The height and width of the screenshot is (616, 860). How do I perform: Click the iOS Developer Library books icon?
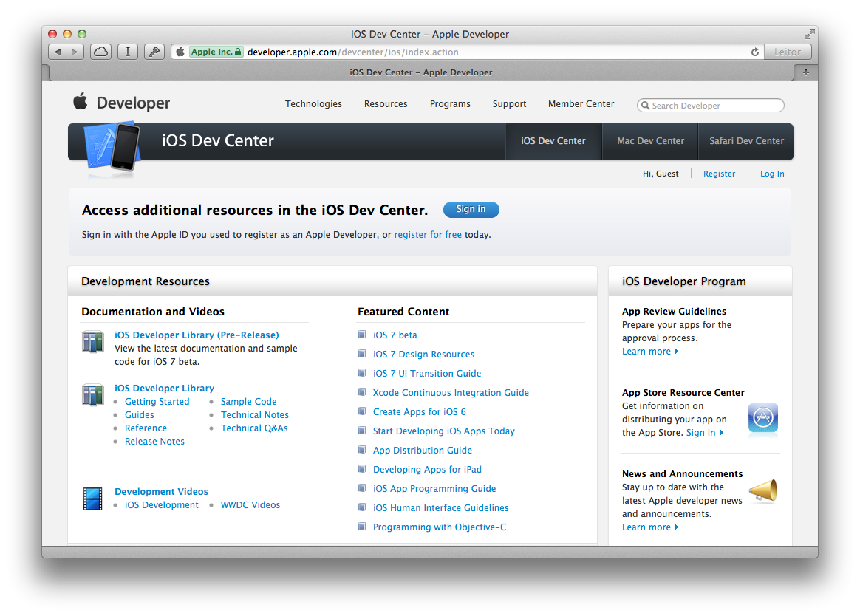click(92, 394)
